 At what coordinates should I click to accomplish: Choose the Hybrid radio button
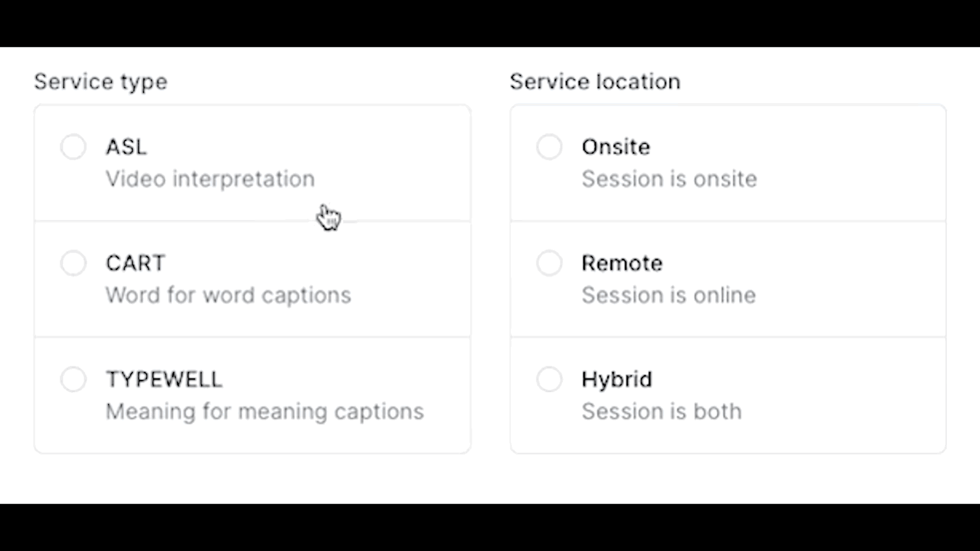[x=549, y=380]
